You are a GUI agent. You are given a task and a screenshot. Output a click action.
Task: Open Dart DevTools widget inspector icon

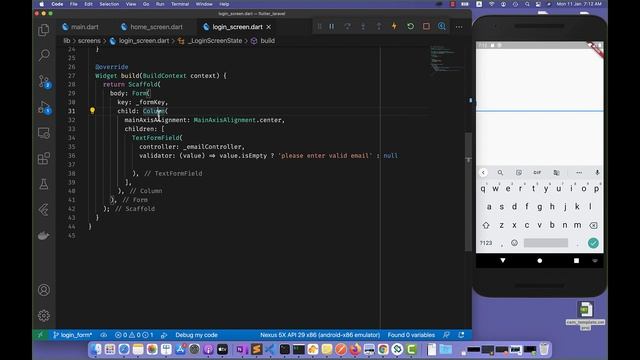click(442, 26)
